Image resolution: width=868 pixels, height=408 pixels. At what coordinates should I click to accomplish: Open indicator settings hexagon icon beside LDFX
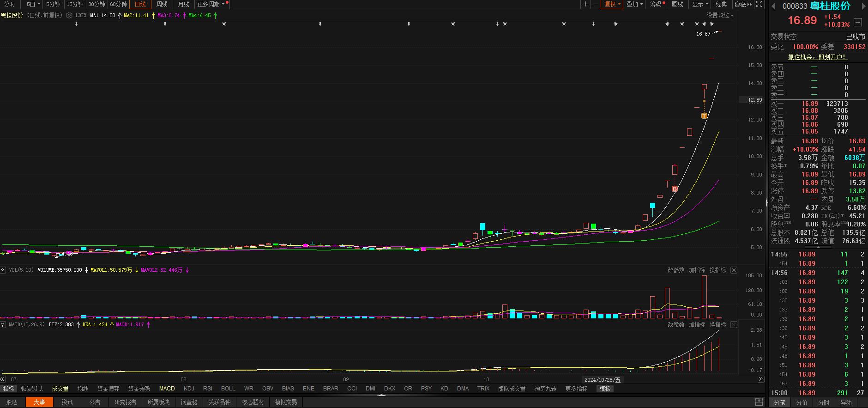[x=69, y=15]
